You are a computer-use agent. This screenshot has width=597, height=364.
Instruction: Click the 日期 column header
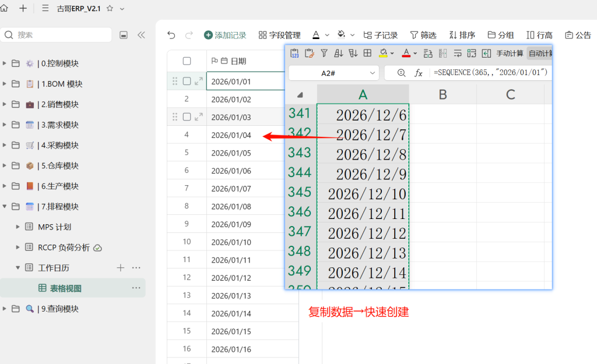pyautogui.click(x=245, y=61)
